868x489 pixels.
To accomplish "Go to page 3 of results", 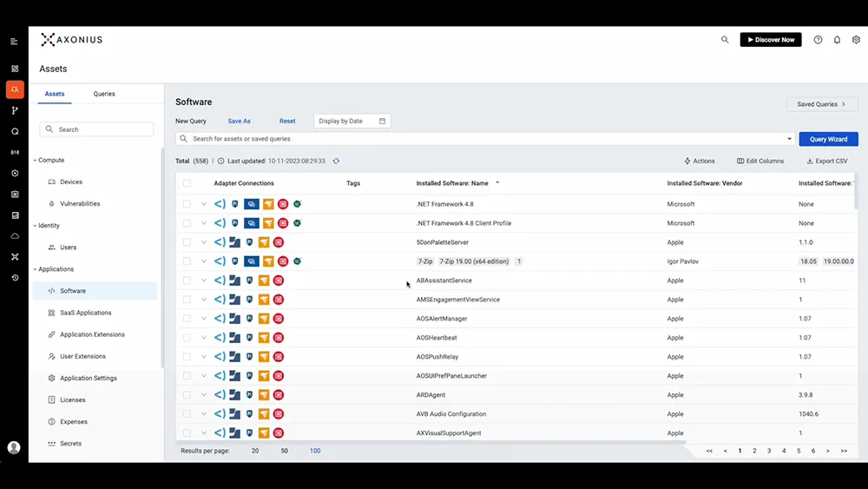I will click(x=769, y=451).
